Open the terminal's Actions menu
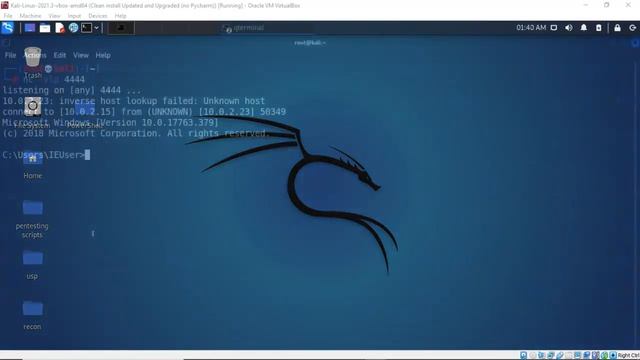The image size is (640, 360). (x=35, y=55)
